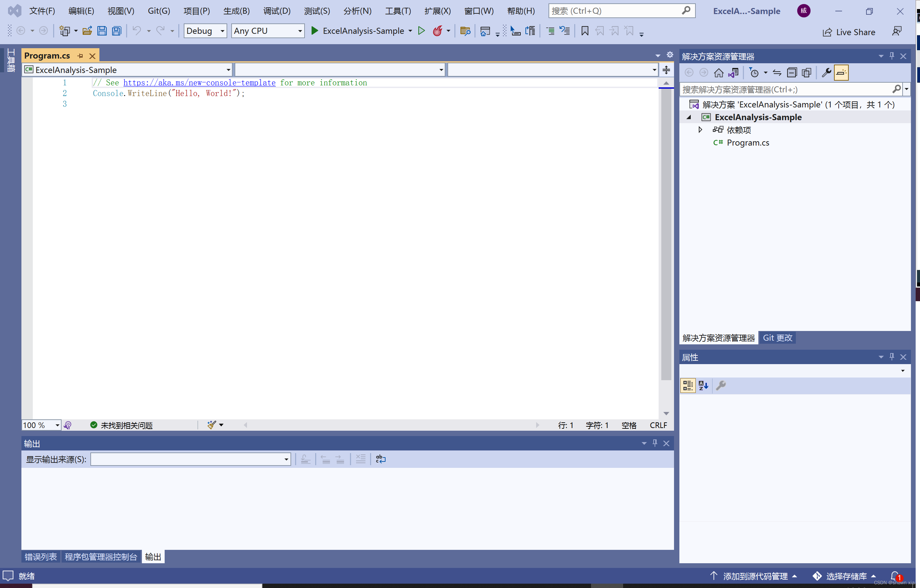920x588 pixels.
Task: Toggle word wrap in Output panel
Action: (x=381, y=459)
